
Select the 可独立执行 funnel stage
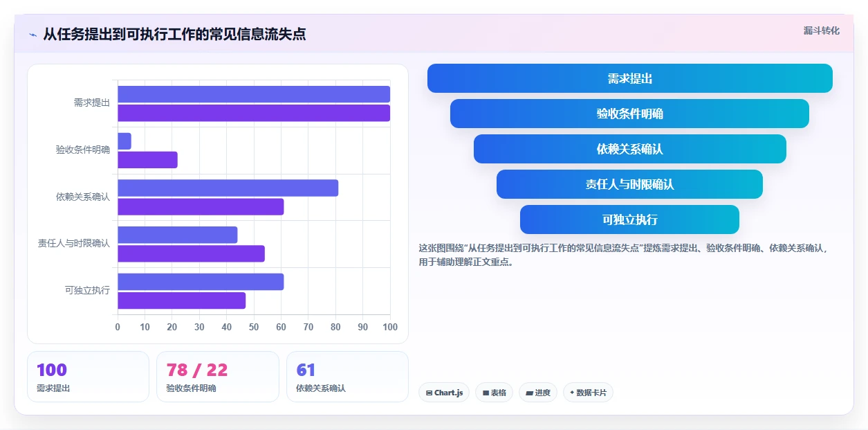click(629, 220)
